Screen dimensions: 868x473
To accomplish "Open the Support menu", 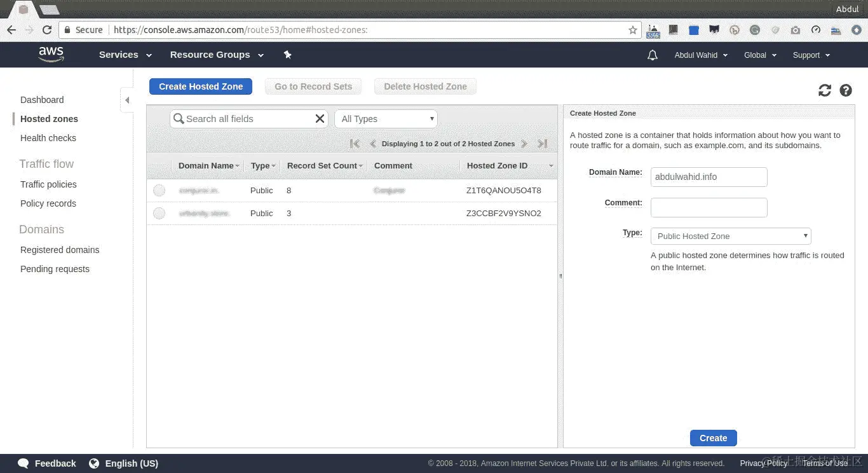I will [x=811, y=55].
